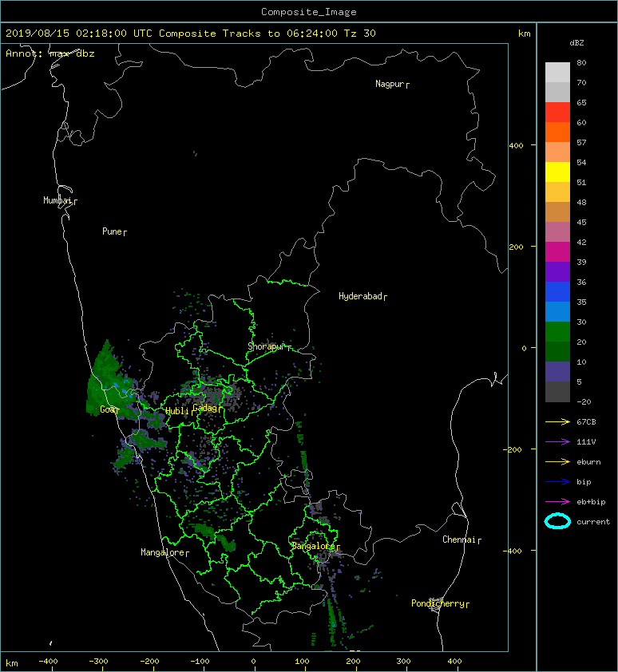618x672 pixels.
Task: Select the 80 dBZ light gray swatch
Action: tap(557, 73)
